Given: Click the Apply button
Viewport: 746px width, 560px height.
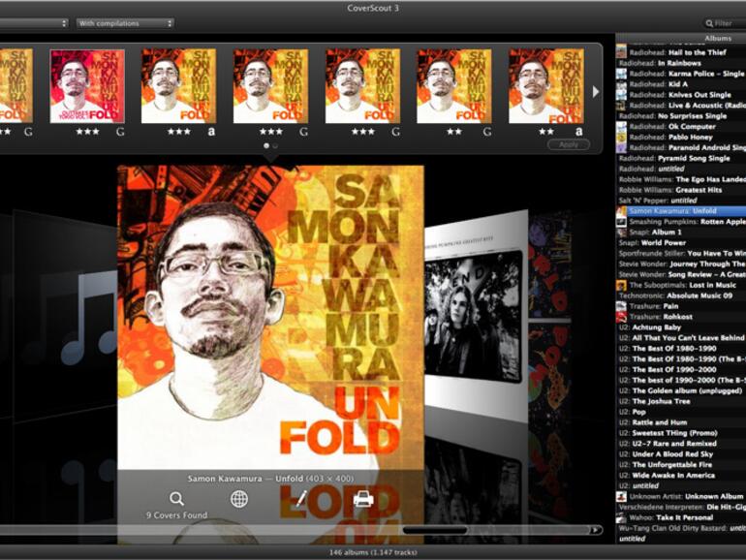Looking at the screenshot, I should click(569, 144).
